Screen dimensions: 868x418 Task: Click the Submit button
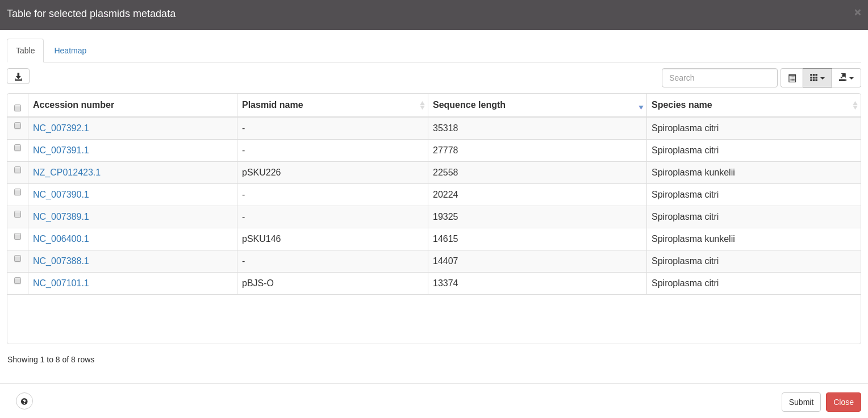(x=801, y=402)
